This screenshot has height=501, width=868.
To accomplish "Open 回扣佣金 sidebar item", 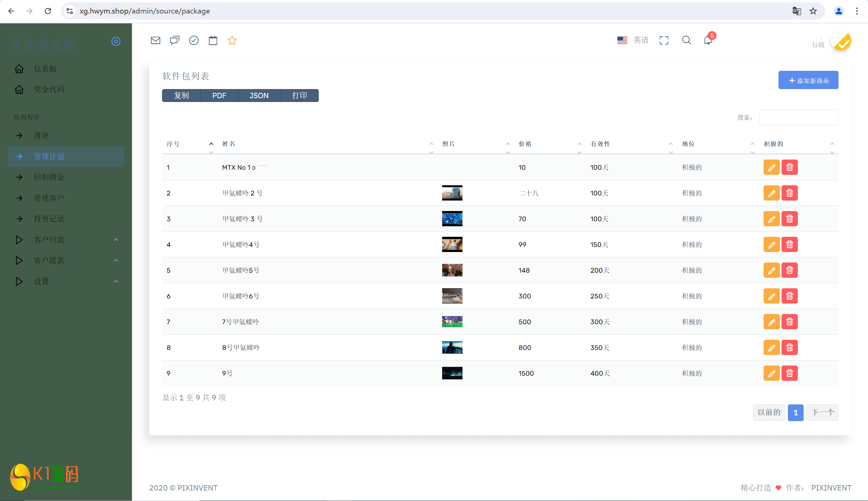I will [x=49, y=177].
